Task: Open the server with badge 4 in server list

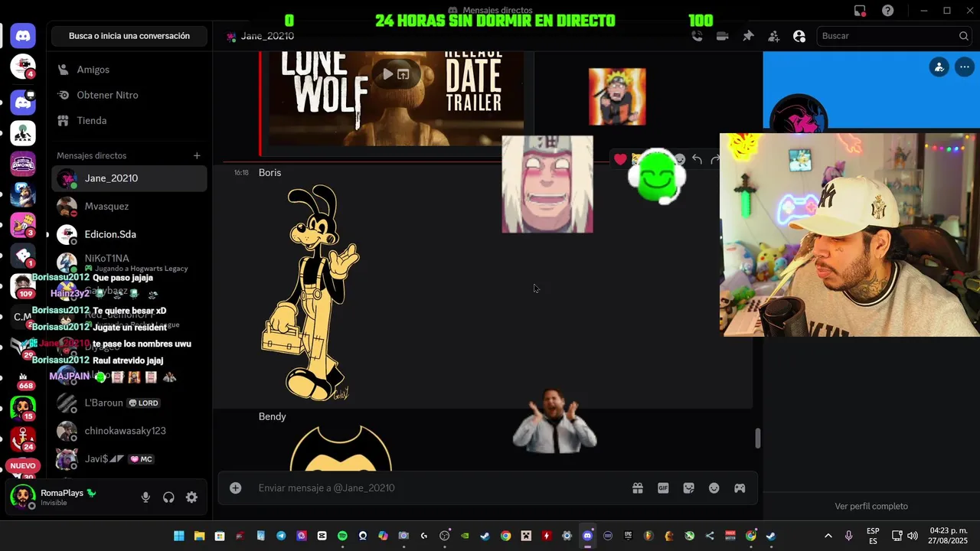Action: pos(23,67)
